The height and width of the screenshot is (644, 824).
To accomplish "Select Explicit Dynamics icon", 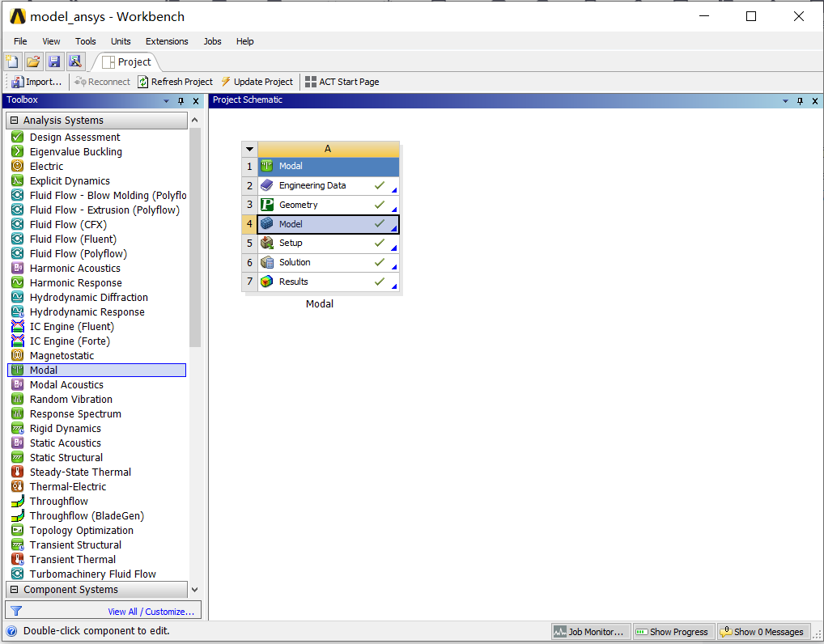I will click(17, 180).
